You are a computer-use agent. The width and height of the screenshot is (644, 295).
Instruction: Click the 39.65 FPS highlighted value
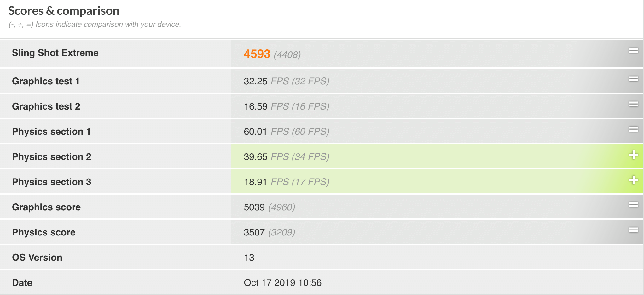(x=256, y=157)
